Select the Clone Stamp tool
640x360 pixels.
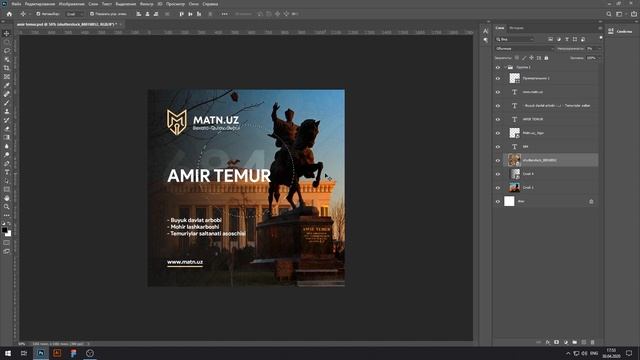(7, 111)
